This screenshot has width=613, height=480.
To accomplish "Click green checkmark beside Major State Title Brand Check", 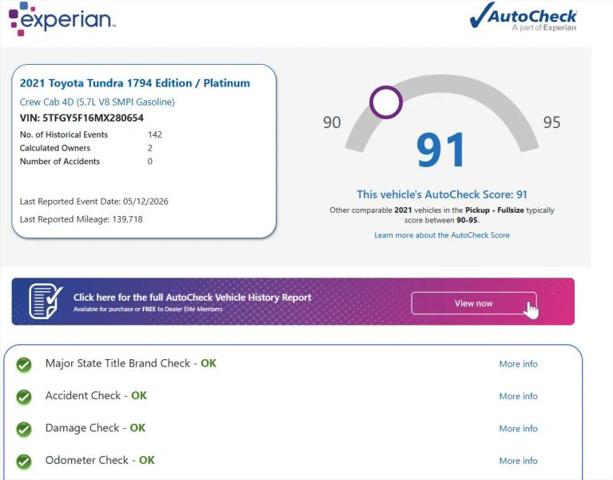I will click(x=24, y=364).
